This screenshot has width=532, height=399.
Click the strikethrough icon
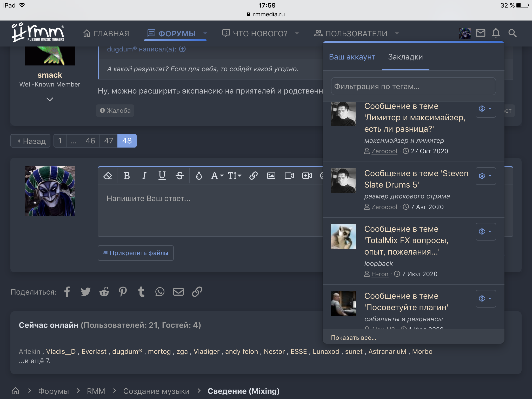click(x=179, y=176)
